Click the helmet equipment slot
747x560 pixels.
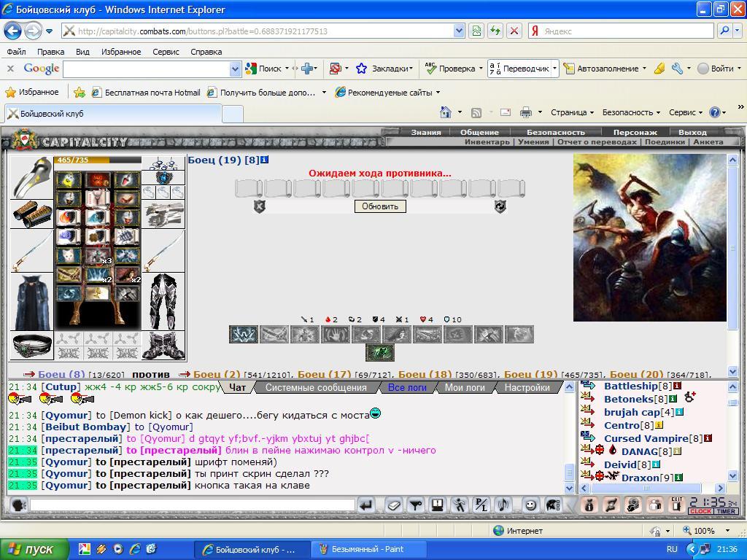coord(31,177)
